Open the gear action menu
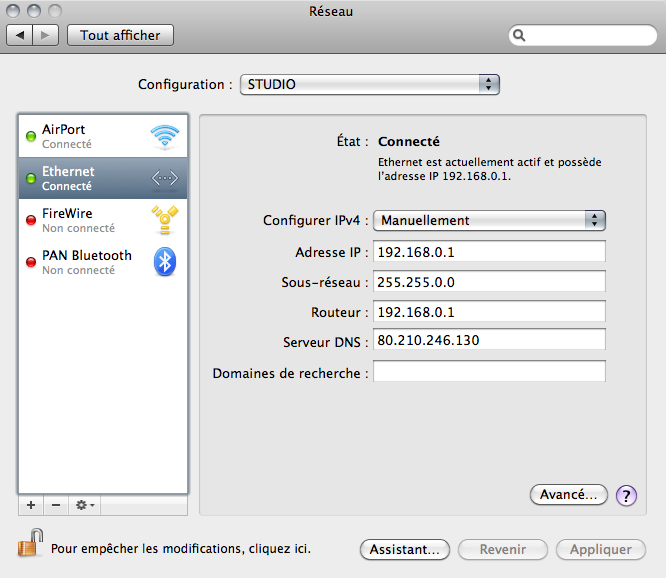The width and height of the screenshot is (666, 578). pos(85,505)
